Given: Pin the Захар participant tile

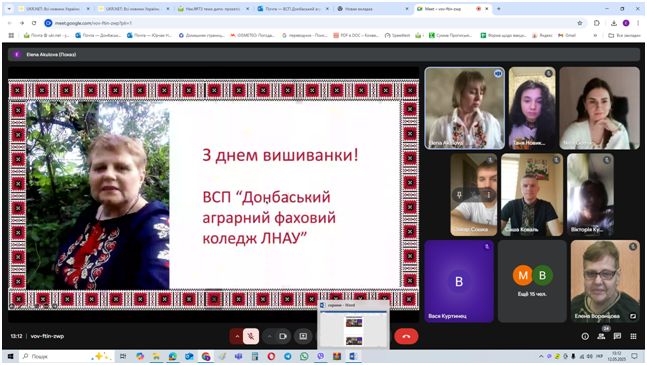Looking at the screenshot, I should click(x=459, y=195).
